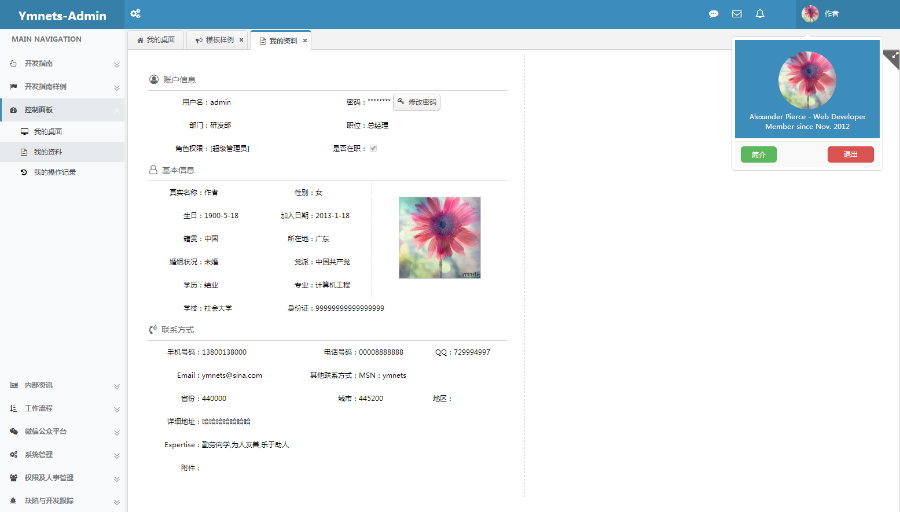
Task: Click the megaphone icon on 模板样例 tab
Action: click(x=199, y=40)
